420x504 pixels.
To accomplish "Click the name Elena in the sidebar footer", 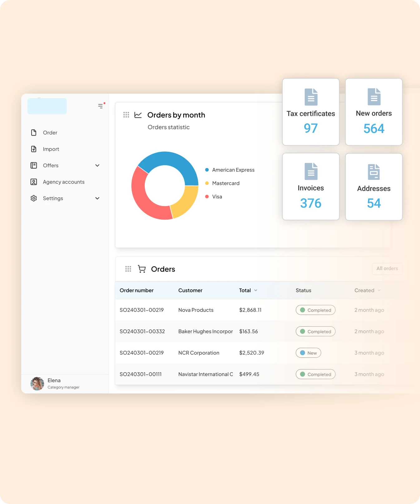I will (x=54, y=380).
